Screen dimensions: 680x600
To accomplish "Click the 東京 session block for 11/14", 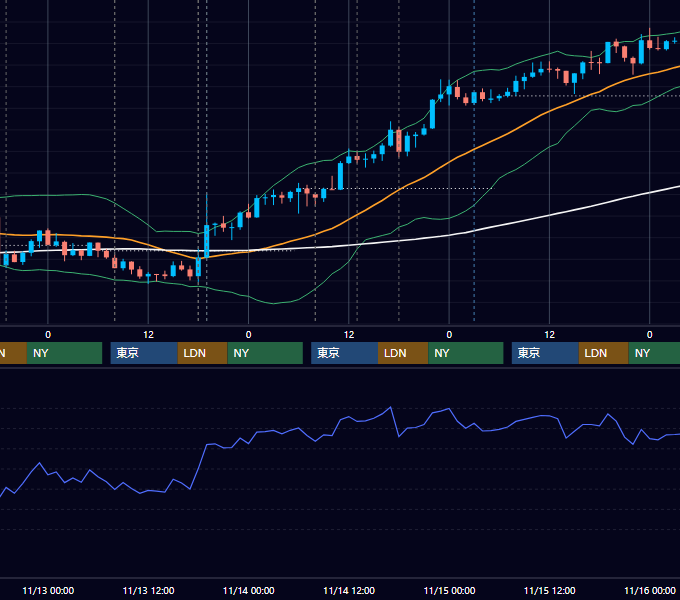I will coord(344,353).
